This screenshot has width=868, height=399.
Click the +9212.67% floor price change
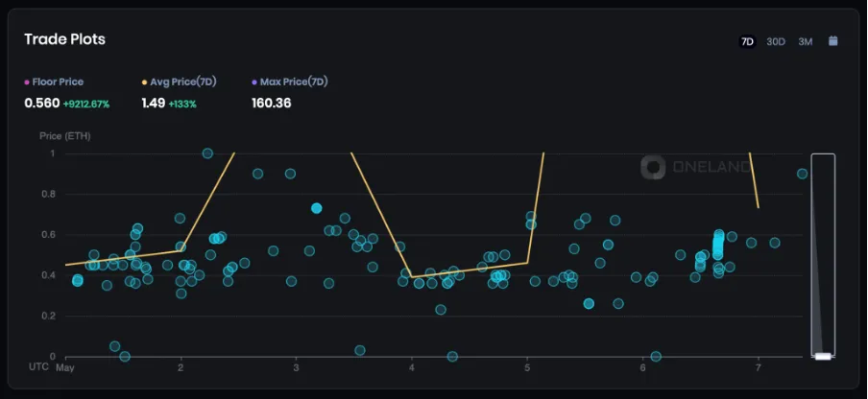86,104
